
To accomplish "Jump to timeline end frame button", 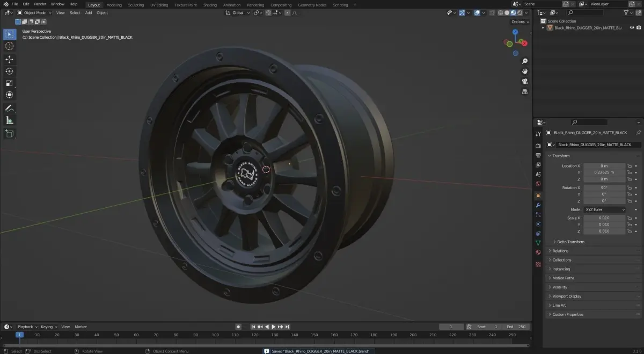I will (288, 327).
